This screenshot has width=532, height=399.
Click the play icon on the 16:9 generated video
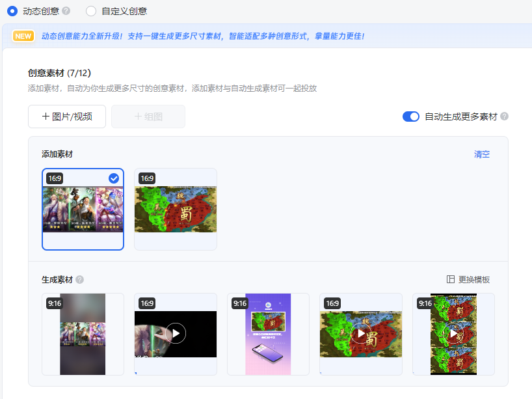176,333
